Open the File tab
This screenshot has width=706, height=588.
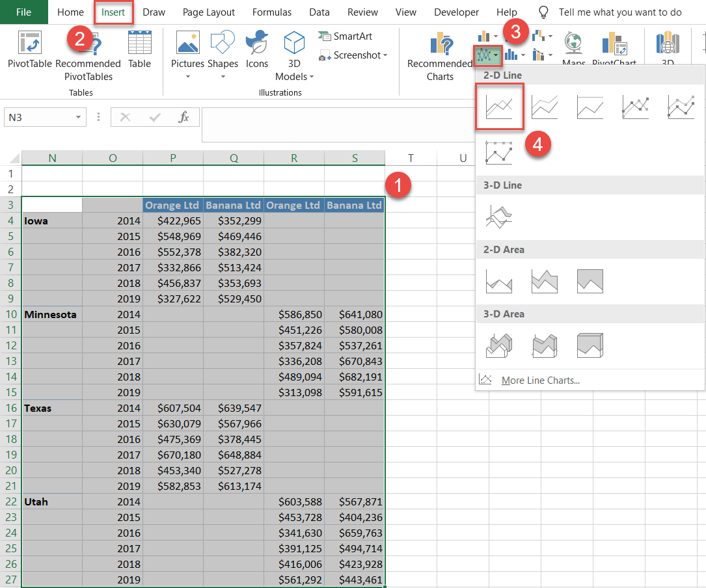click(x=24, y=12)
